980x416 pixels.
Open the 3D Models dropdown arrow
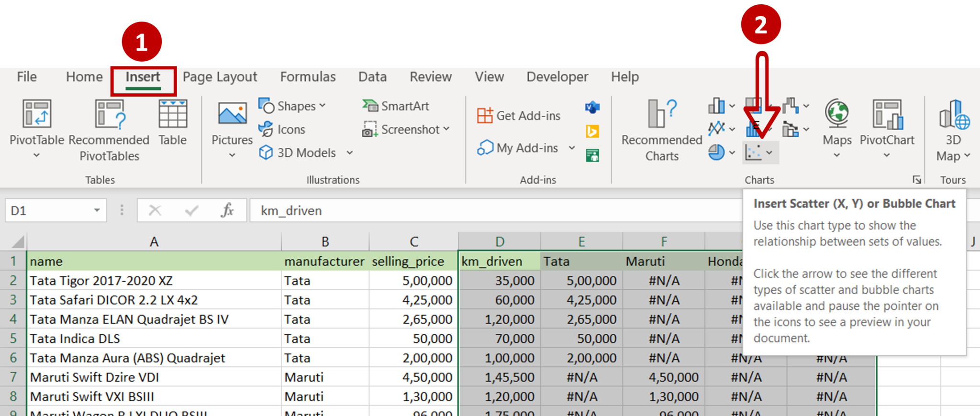click(350, 153)
